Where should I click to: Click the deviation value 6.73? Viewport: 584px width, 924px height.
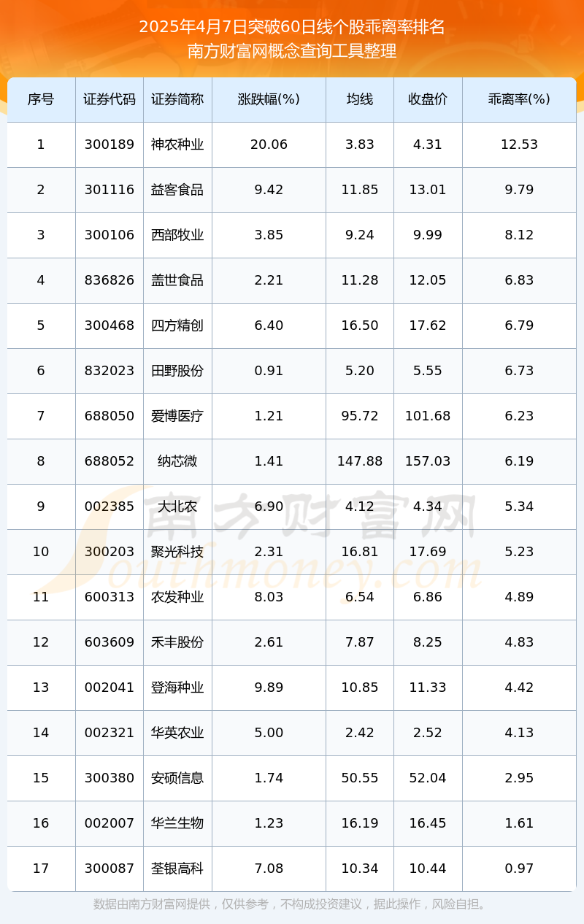pos(519,371)
